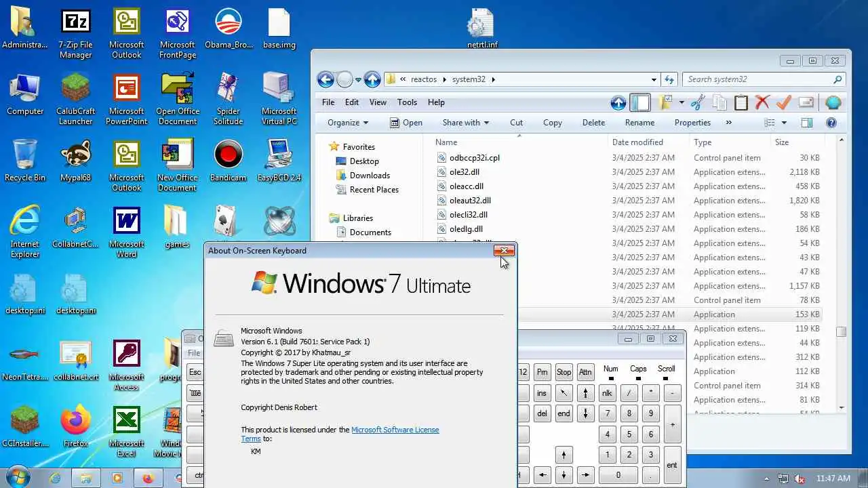
Task: Open the view mode dropdown arrow
Action: 784,123
